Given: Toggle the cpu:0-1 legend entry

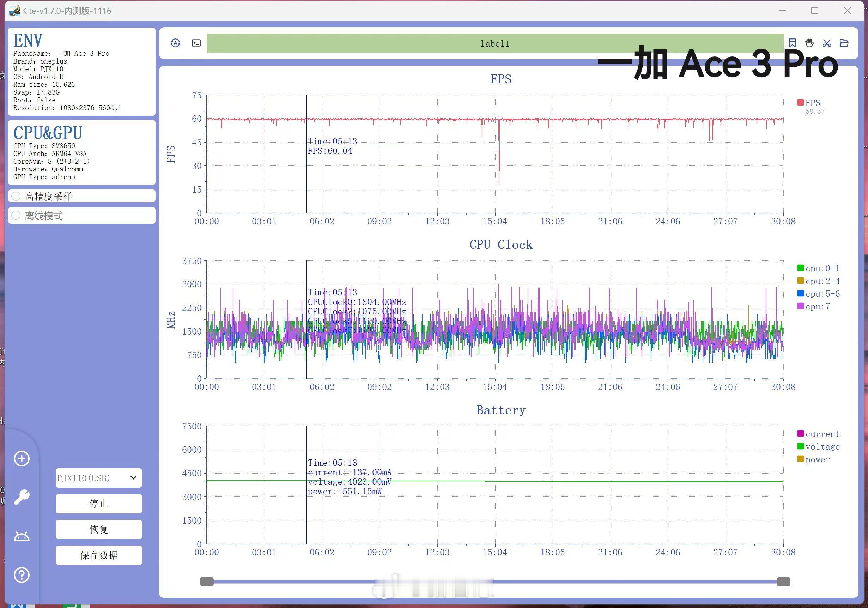Looking at the screenshot, I should [x=819, y=268].
